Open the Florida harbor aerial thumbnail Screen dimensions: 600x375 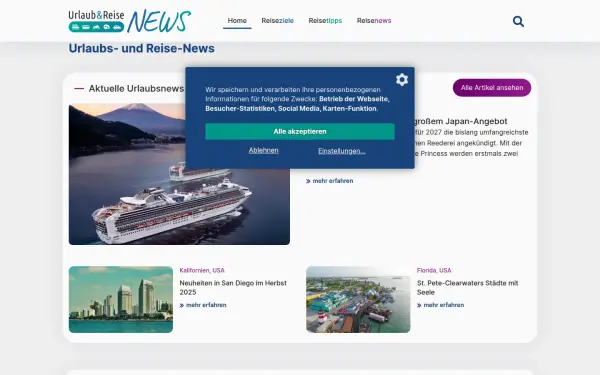(x=358, y=300)
